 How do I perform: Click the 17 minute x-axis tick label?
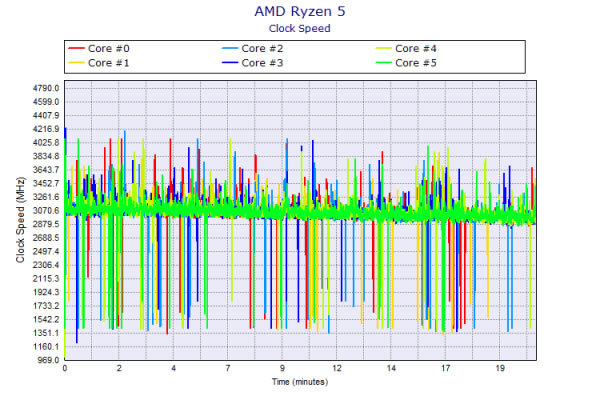445,368
